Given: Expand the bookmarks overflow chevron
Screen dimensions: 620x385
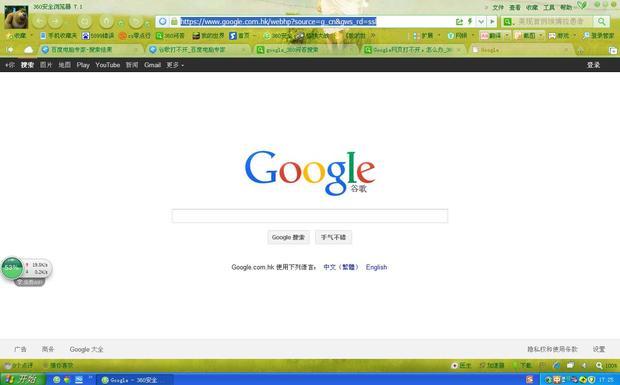Looking at the screenshot, I should pyautogui.click(x=373, y=36).
